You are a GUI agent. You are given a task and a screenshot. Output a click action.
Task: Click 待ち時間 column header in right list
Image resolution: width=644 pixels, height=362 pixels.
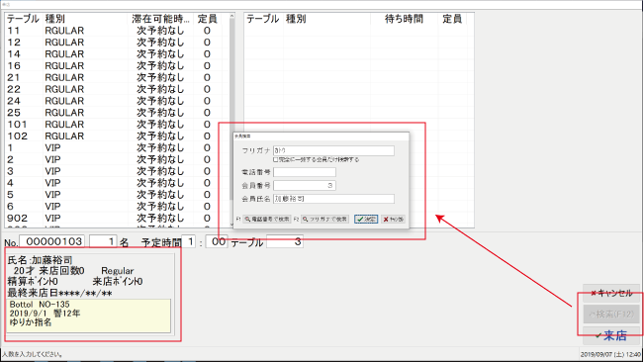coord(404,19)
